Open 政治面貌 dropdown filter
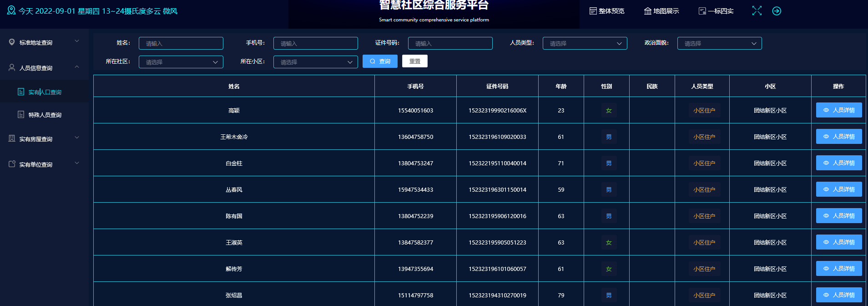The height and width of the screenshot is (306, 868). (719, 44)
